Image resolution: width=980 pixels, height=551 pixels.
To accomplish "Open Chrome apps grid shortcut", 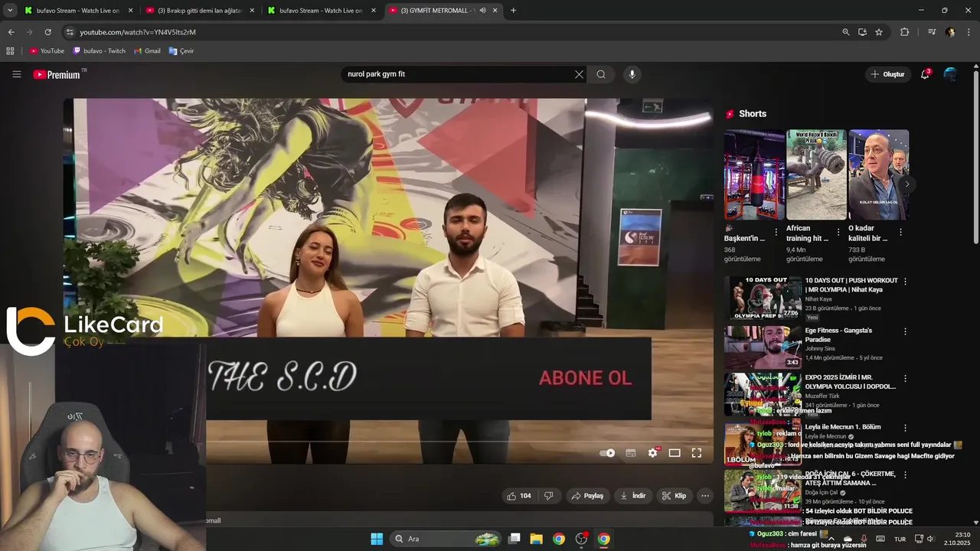I will tap(10, 51).
